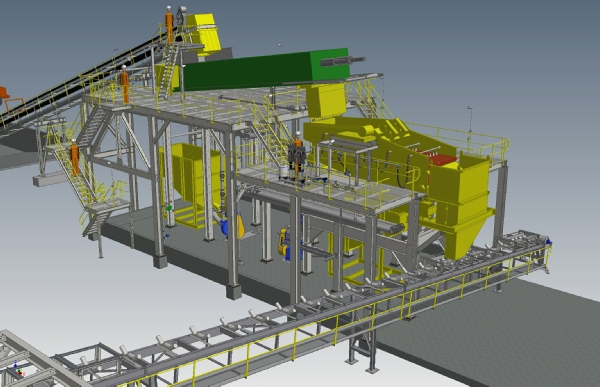600x387 pixels.
Task: Select the orange equipment at far left edge
Action: coord(4,93)
